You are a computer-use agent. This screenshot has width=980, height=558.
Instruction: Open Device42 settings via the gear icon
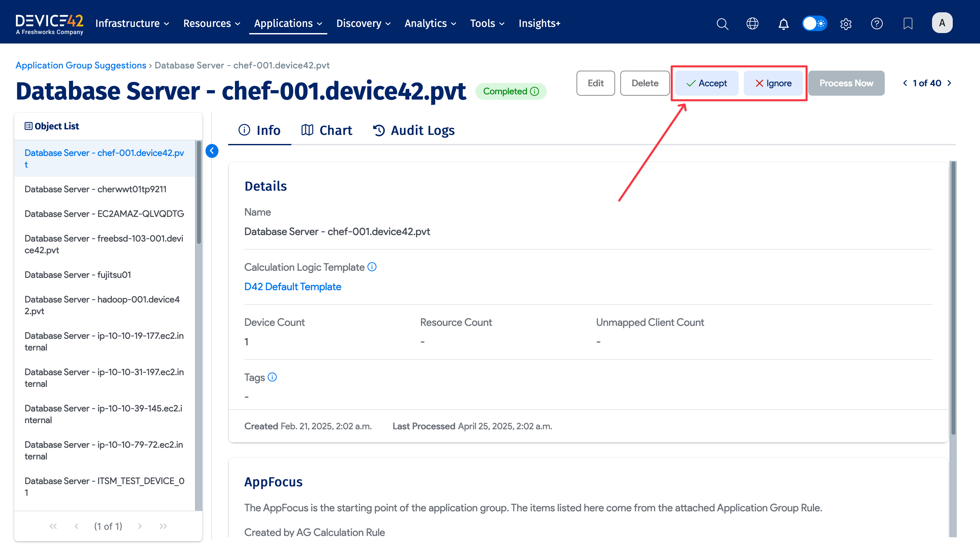tap(846, 23)
